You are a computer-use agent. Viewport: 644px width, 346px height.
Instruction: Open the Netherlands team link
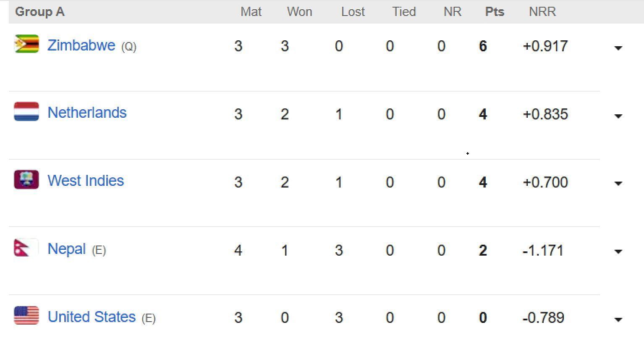[87, 113]
